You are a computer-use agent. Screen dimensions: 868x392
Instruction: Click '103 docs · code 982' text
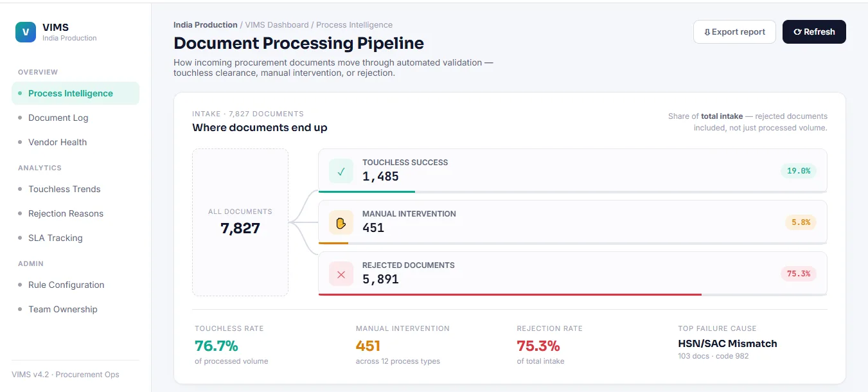[x=713, y=356]
